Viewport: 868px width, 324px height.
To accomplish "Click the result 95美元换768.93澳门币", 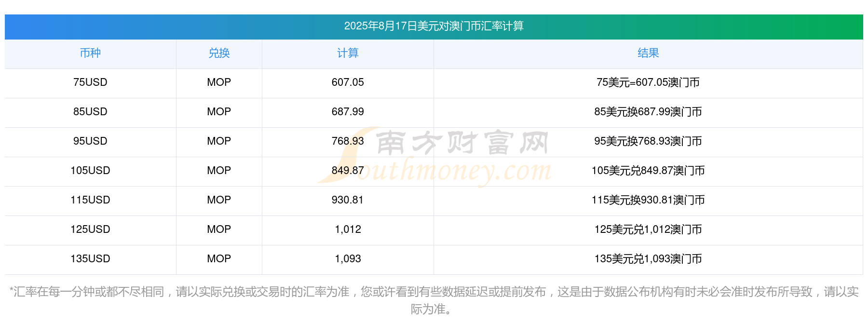I will pos(648,141).
